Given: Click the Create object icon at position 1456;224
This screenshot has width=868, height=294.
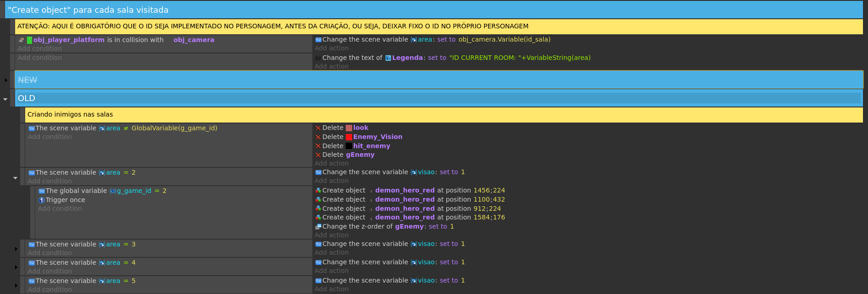Looking at the screenshot, I should point(318,191).
